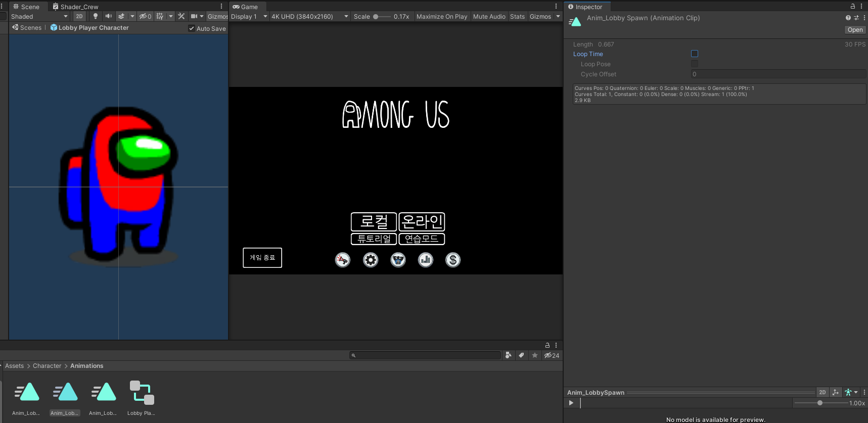The height and width of the screenshot is (423, 868).
Task: Open preview three-dot menu beside avatar dropdown
Action: [864, 392]
